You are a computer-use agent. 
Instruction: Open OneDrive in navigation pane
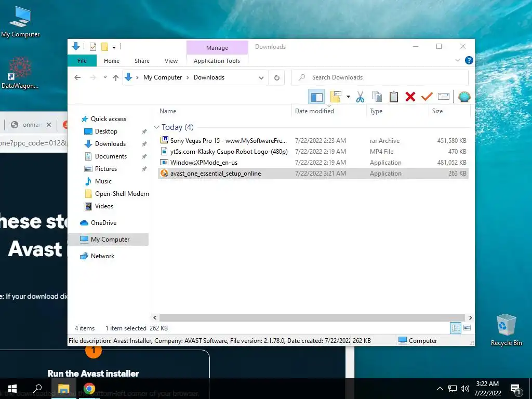103,223
